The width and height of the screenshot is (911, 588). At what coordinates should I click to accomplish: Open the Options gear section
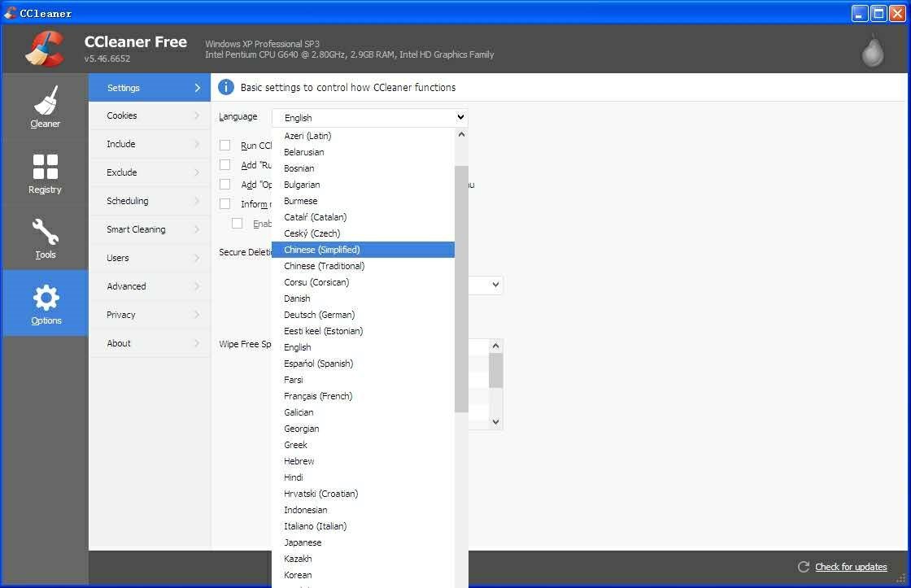[x=46, y=303]
